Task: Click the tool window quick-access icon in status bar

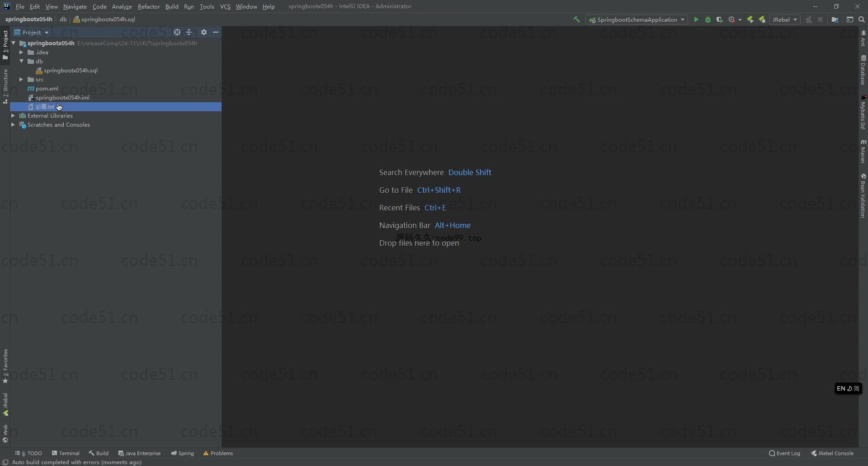Action: tap(5, 462)
